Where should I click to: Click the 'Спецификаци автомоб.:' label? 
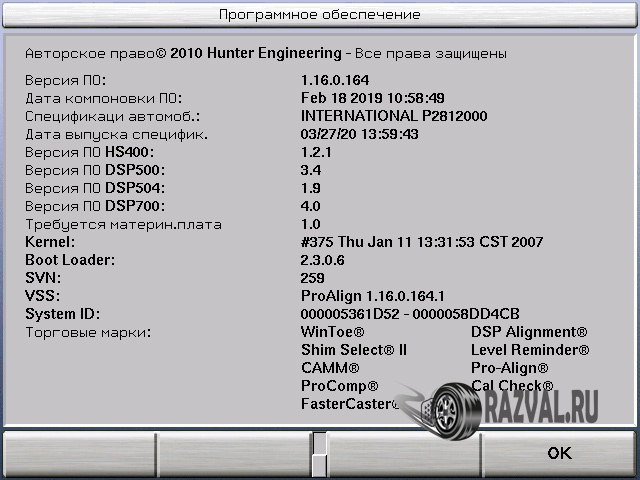click(113, 116)
